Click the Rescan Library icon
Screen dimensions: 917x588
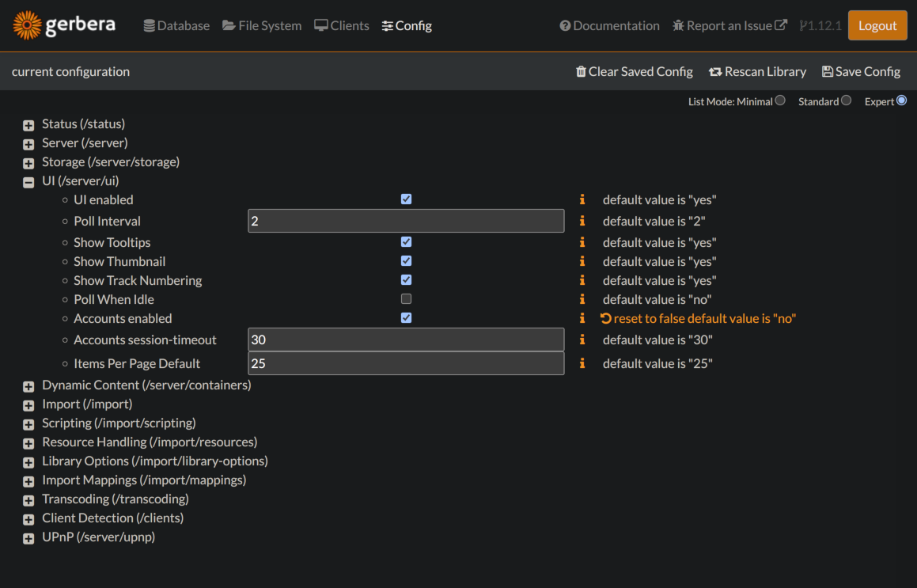[715, 72]
